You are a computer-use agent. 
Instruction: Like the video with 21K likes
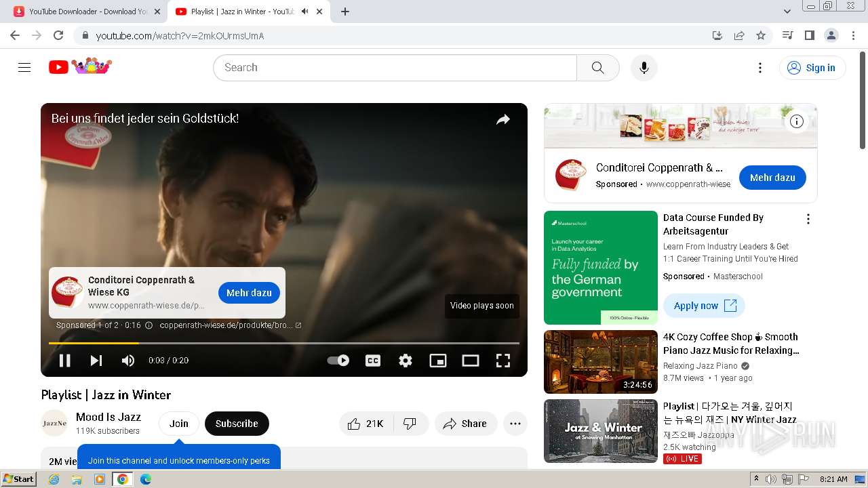pos(366,424)
